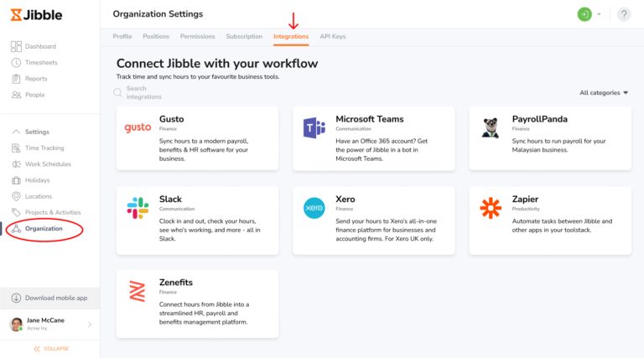644x358 pixels.
Task: Click the Dashboard icon in sidebar
Action: pyautogui.click(x=17, y=47)
